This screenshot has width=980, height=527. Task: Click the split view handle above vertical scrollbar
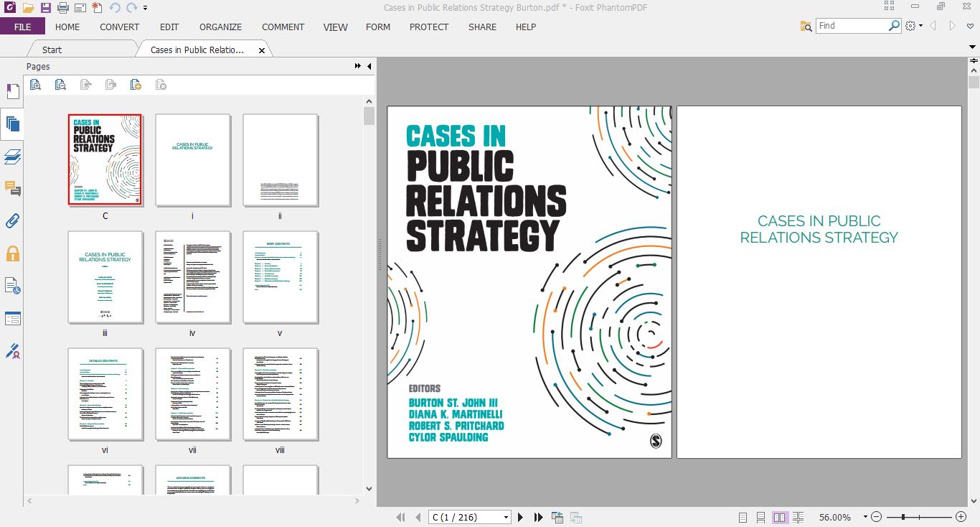(974, 62)
